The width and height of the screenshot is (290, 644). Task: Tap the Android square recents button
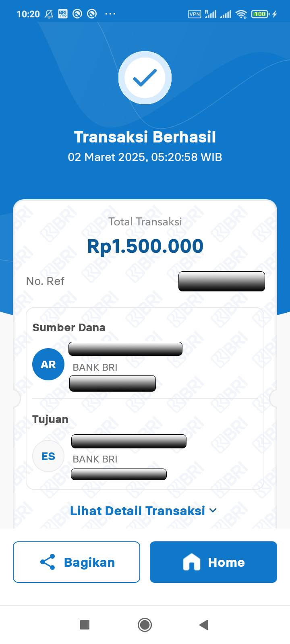point(85,625)
